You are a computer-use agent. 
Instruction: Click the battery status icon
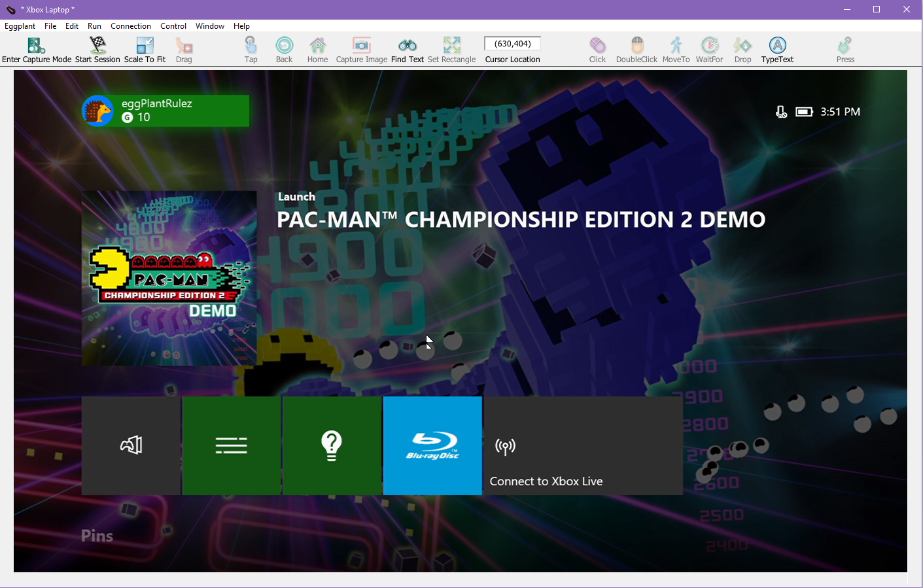(804, 112)
